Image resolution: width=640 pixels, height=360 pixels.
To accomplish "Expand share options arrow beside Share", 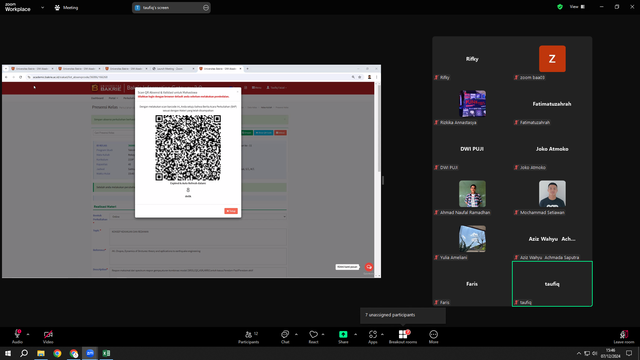I will tap(356, 334).
